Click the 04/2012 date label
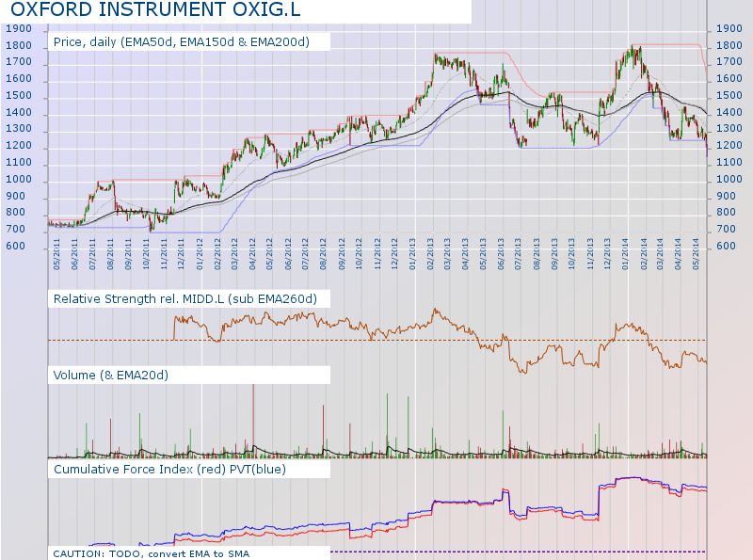 [252, 254]
